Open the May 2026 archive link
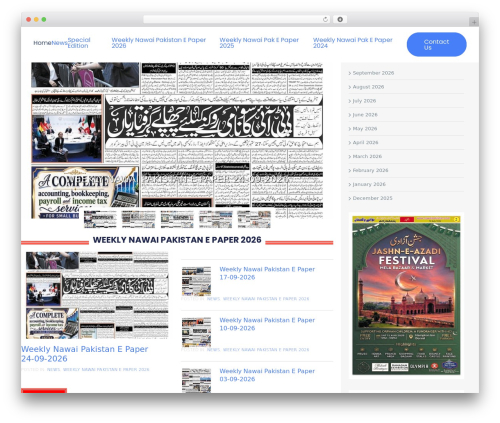This screenshot has width=500, height=423. tap(365, 129)
